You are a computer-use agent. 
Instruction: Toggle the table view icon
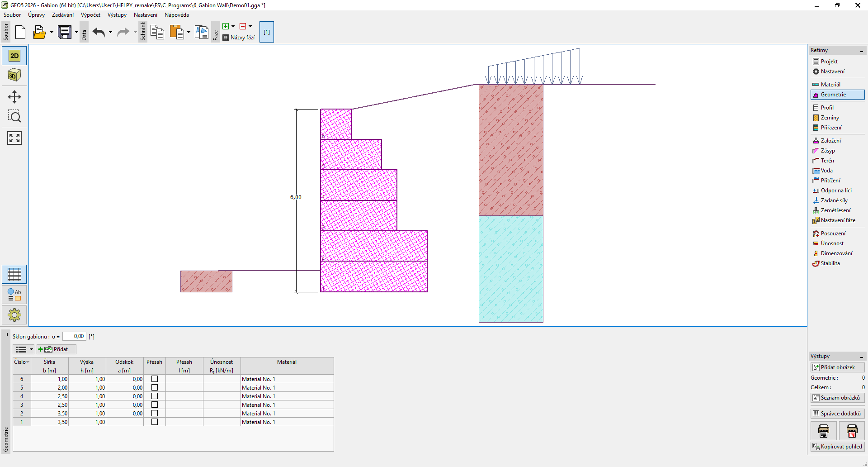click(14, 274)
